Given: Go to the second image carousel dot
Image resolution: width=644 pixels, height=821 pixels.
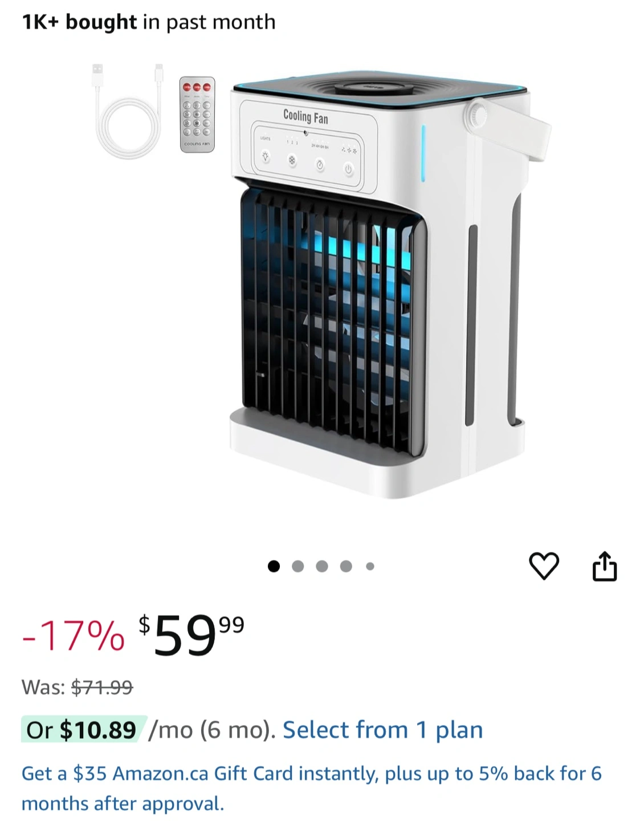Looking at the screenshot, I should pos(297,566).
